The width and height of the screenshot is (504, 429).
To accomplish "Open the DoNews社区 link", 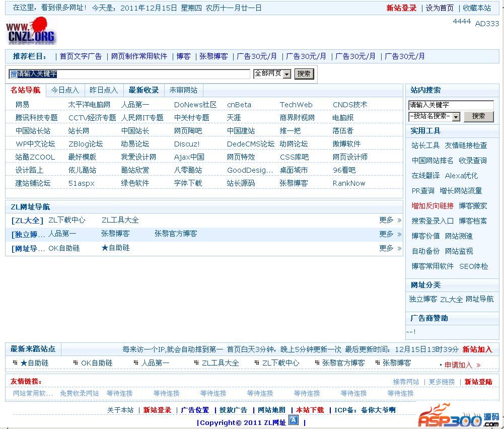I will (195, 105).
